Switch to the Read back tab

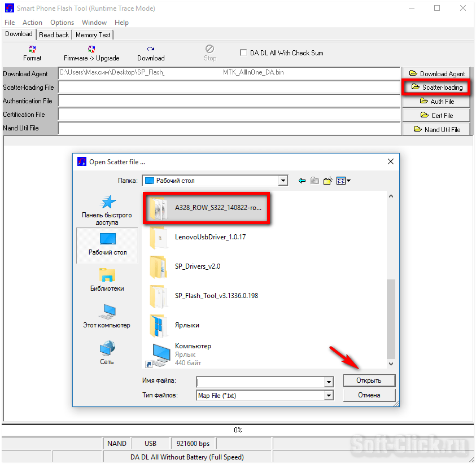[x=54, y=35]
